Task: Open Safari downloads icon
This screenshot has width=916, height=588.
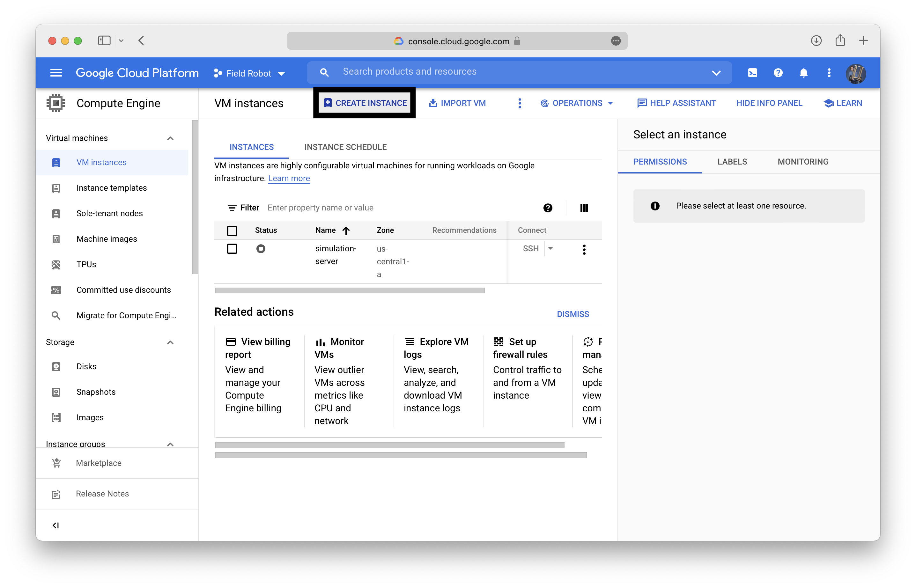Action: click(816, 40)
